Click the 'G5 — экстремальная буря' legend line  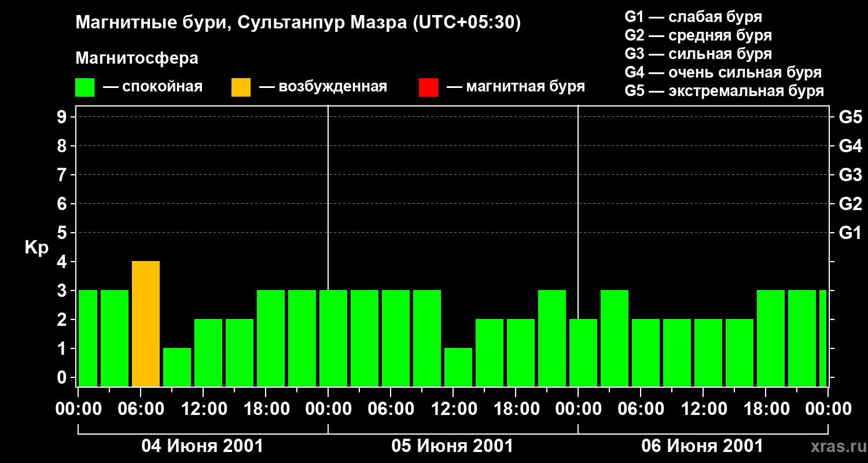click(x=724, y=91)
